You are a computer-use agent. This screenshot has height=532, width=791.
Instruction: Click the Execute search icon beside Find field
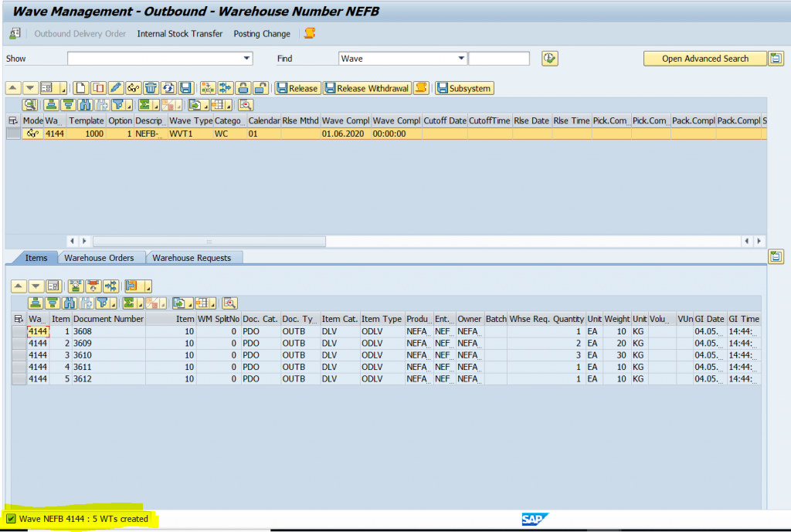click(549, 59)
